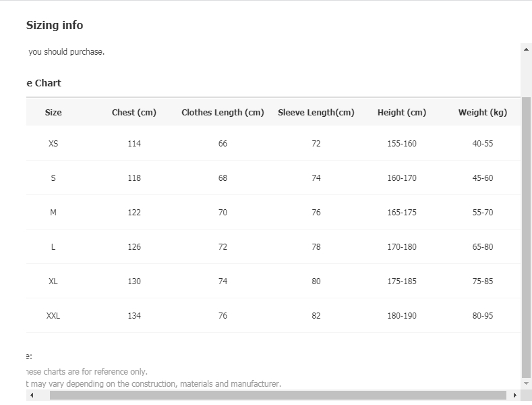Click the horizontal scrollbar right arrow
This screenshot has height=405, width=532.
tap(516, 396)
